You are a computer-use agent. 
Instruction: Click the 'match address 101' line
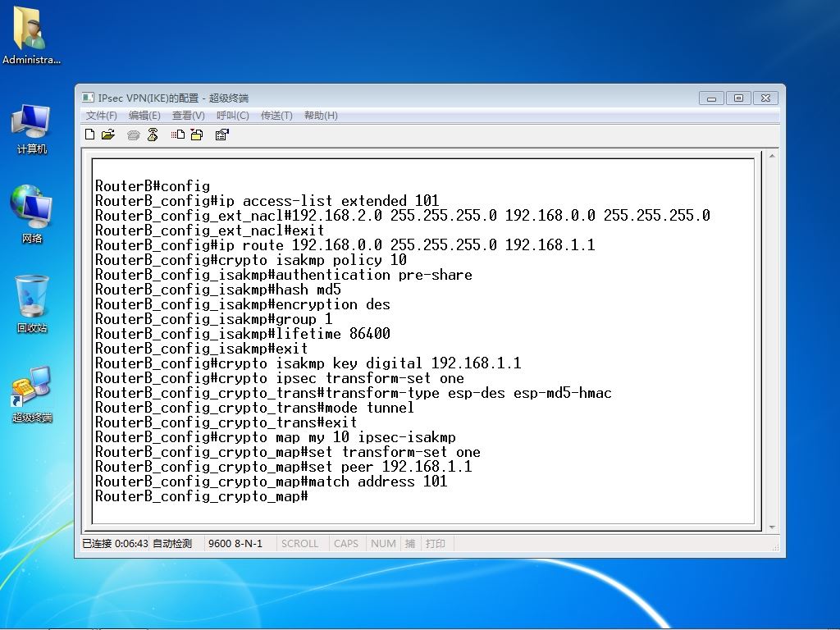[272, 482]
